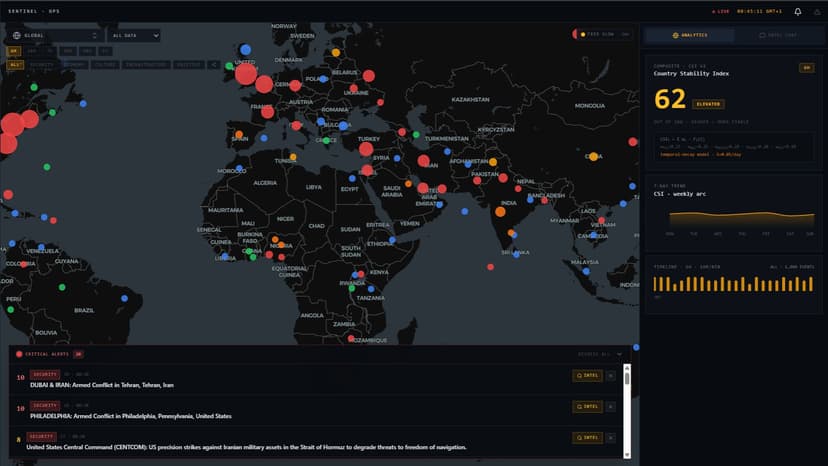Toggle the ALL category filter chip
The width and height of the screenshot is (828, 466).
15,64
